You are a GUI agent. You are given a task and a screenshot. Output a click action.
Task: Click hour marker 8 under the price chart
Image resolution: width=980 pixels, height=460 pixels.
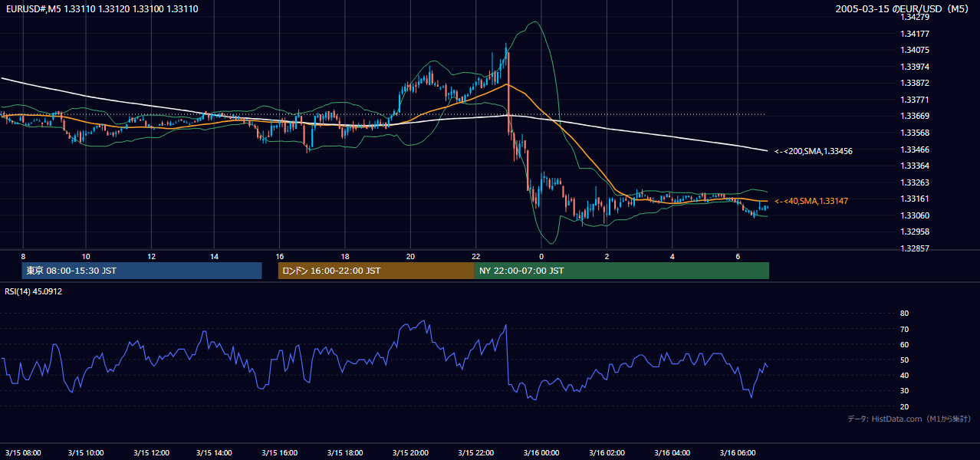[23, 256]
